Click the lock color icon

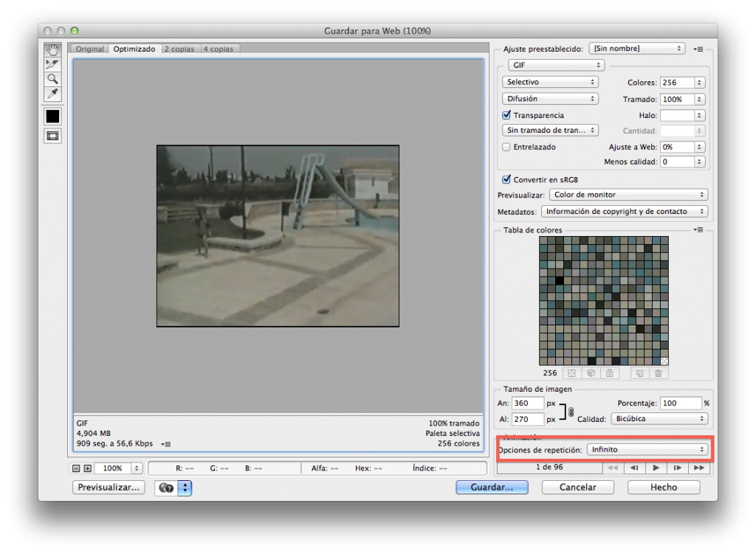coord(609,373)
